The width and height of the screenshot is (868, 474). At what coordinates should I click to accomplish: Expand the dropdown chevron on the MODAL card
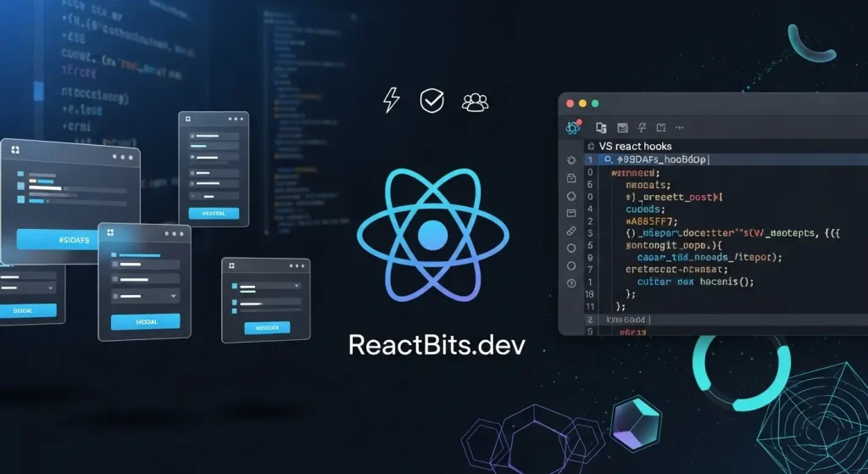coord(173,296)
